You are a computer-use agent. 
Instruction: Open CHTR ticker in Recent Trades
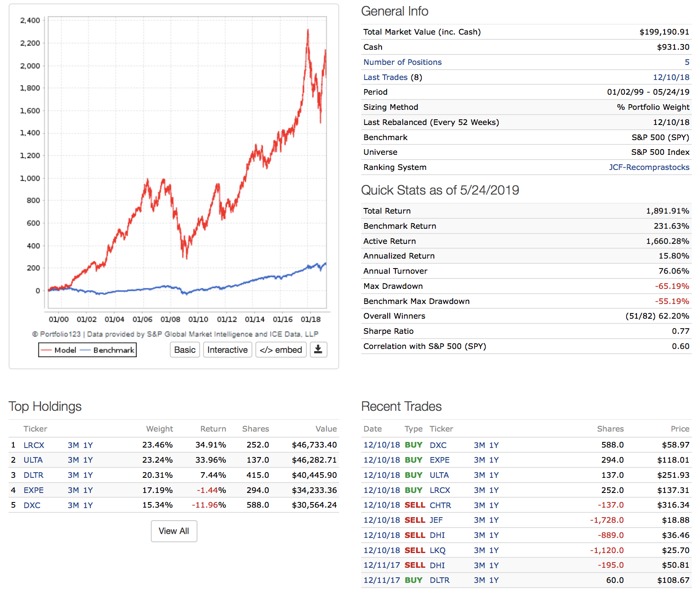[x=440, y=505]
